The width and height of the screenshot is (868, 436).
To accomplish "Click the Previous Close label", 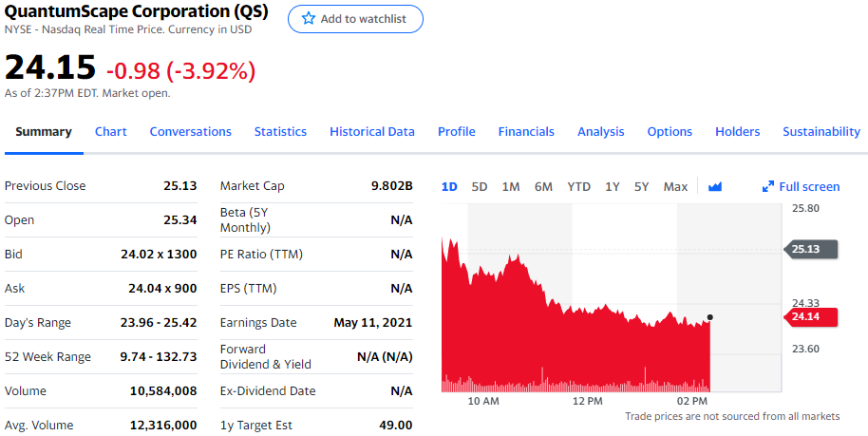I will (x=45, y=185).
